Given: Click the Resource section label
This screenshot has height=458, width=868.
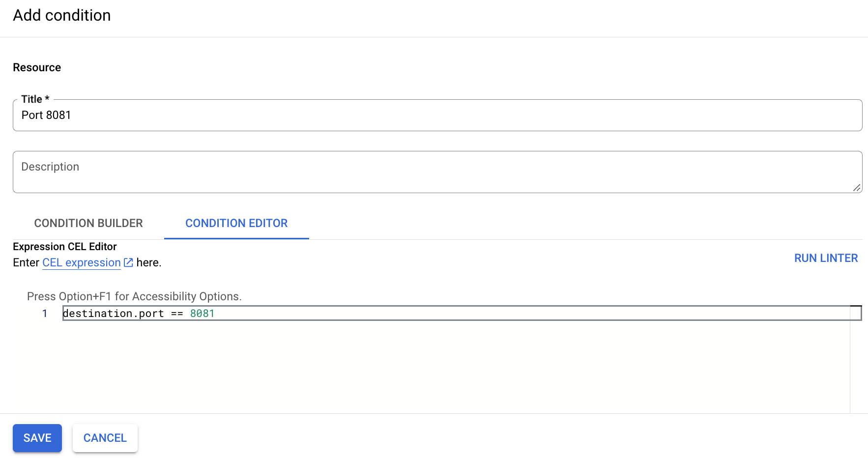Looking at the screenshot, I should (x=36, y=67).
